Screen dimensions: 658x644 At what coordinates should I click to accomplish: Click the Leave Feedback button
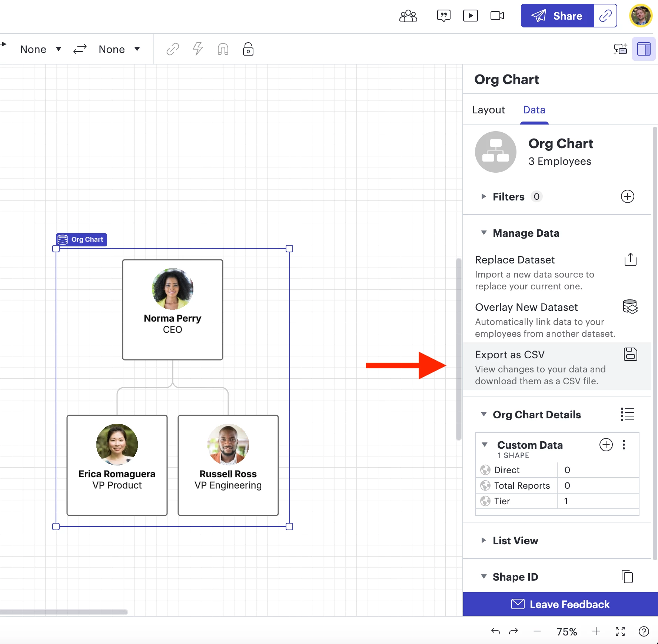point(560,604)
